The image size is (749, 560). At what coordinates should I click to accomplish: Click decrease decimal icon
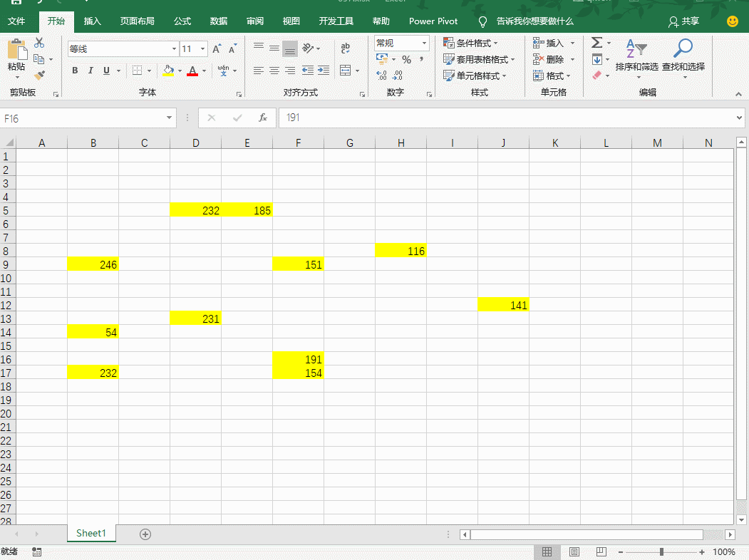[398, 76]
